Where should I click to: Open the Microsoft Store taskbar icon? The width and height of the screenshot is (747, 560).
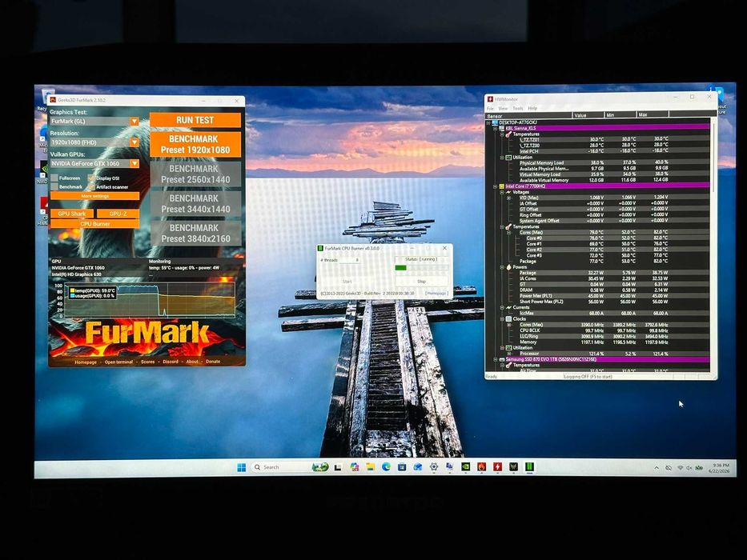(x=402, y=467)
